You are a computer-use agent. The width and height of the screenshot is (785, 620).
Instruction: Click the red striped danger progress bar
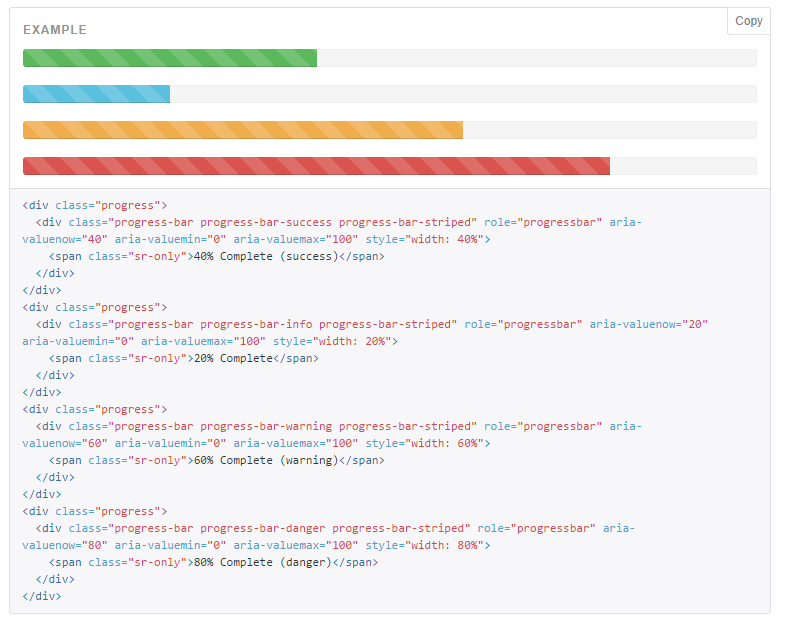click(316, 166)
